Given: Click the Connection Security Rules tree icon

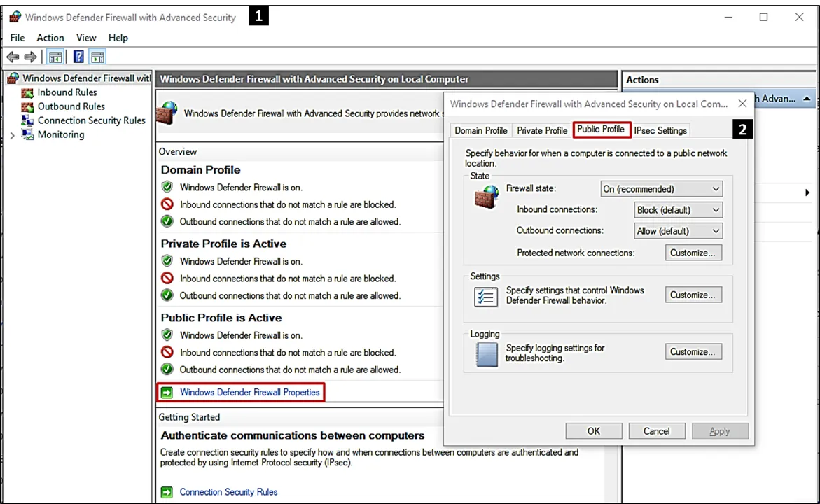Looking at the screenshot, I should pyautogui.click(x=27, y=120).
